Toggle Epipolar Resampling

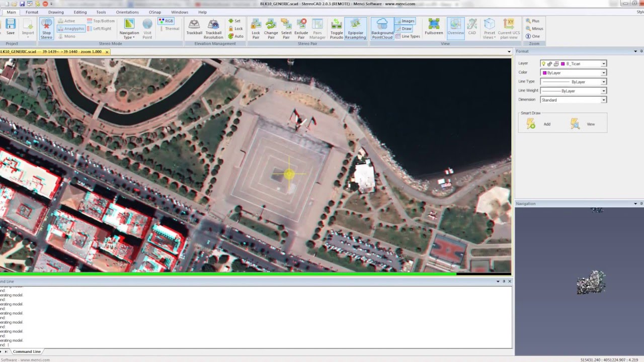[x=356, y=29]
